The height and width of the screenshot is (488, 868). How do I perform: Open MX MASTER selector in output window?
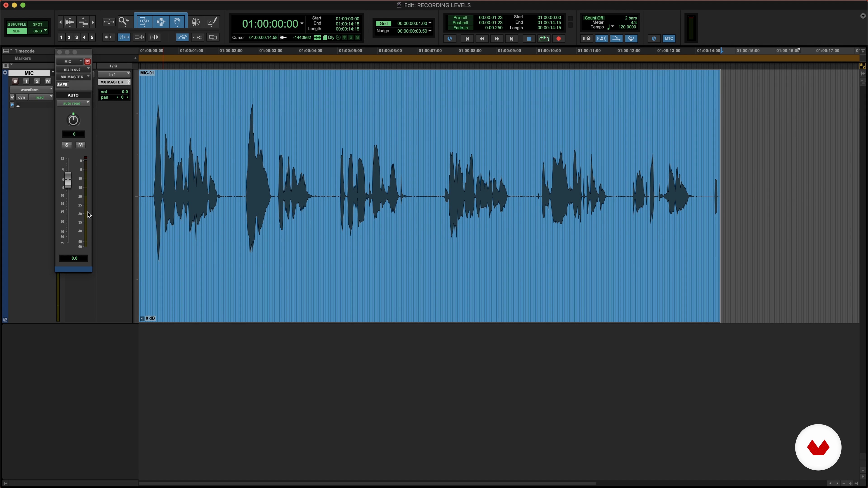point(73,77)
